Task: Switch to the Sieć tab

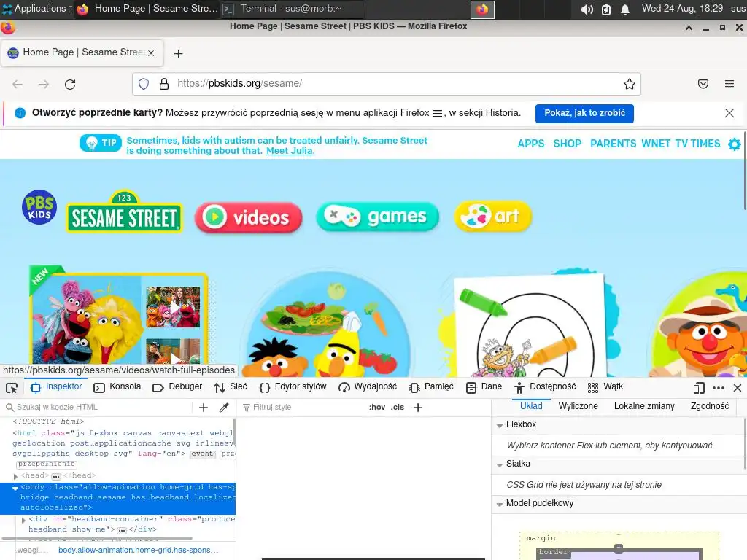Action: coord(231,387)
